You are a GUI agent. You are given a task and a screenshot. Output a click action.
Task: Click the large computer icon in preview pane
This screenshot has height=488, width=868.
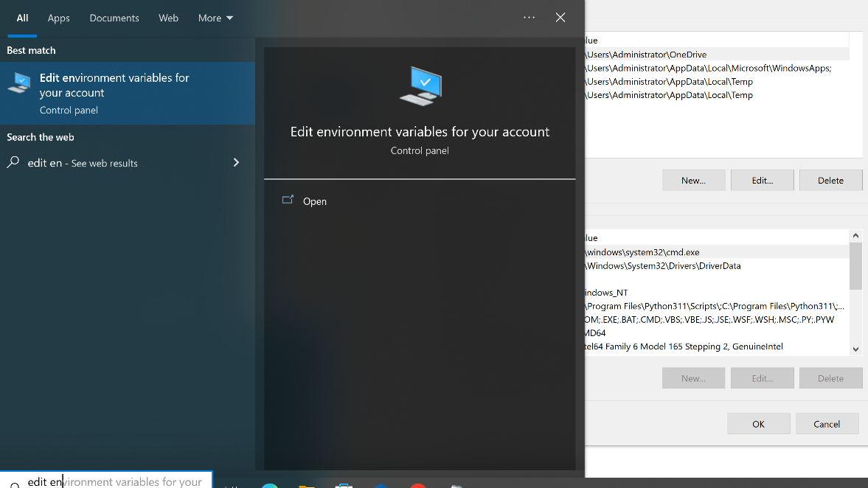pyautogui.click(x=420, y=86)
